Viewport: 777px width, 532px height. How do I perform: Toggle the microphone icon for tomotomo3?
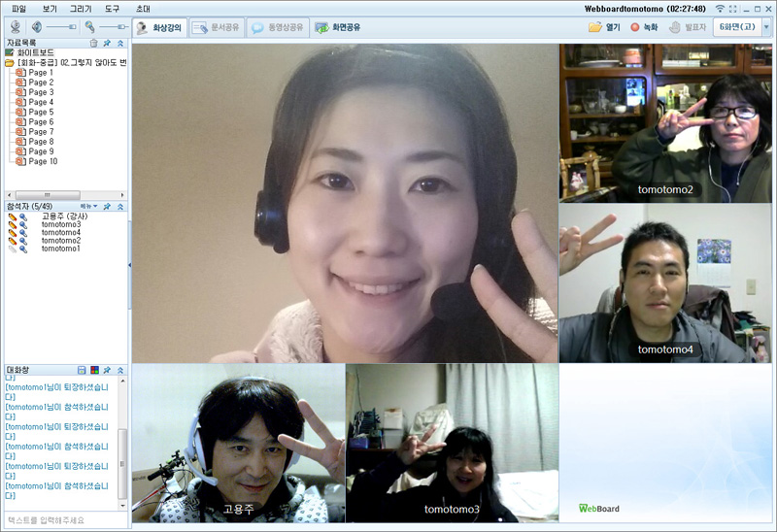23,225
